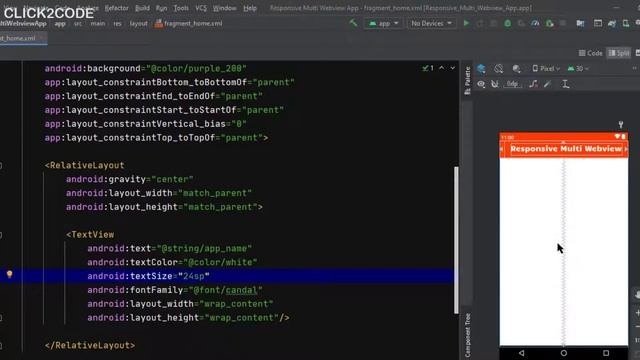This screenshot has width=640, height=360.
Task: Click the Infer Constraints wand icon
Action: pos(548,84)
